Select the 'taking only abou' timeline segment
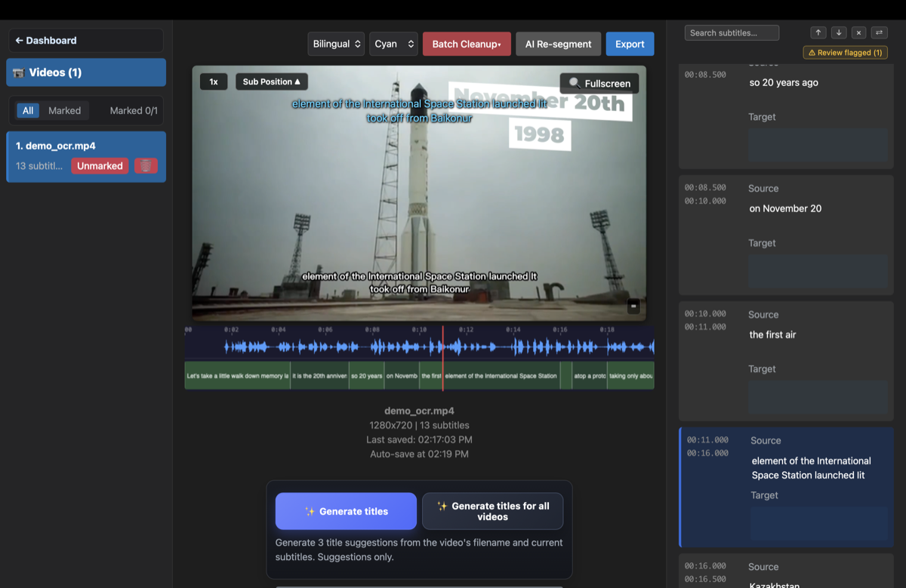Viewport: 906px width, 588px height. click(631, 375)
